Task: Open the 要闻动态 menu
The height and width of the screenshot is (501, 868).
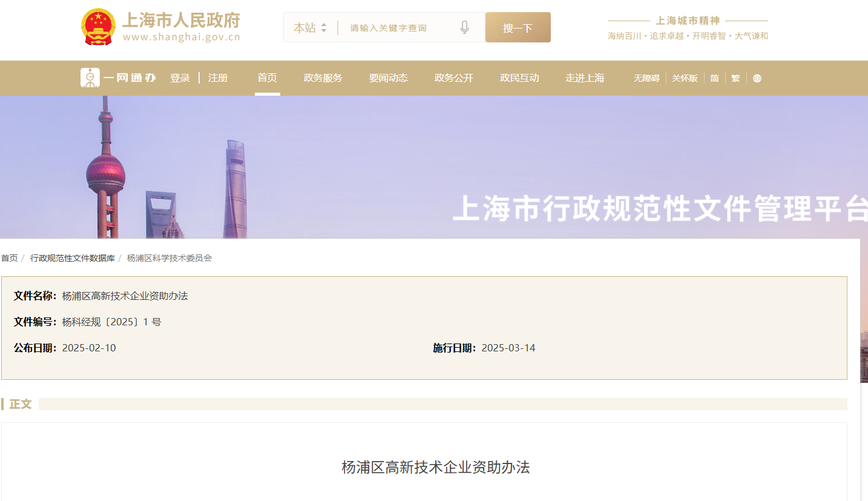Action: (x=388, y=78)
